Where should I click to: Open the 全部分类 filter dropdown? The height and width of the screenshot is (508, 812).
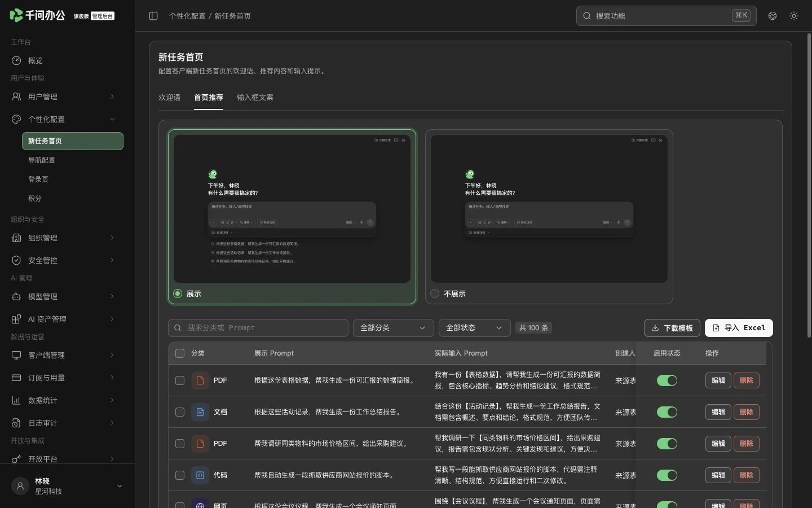point(393,328)
